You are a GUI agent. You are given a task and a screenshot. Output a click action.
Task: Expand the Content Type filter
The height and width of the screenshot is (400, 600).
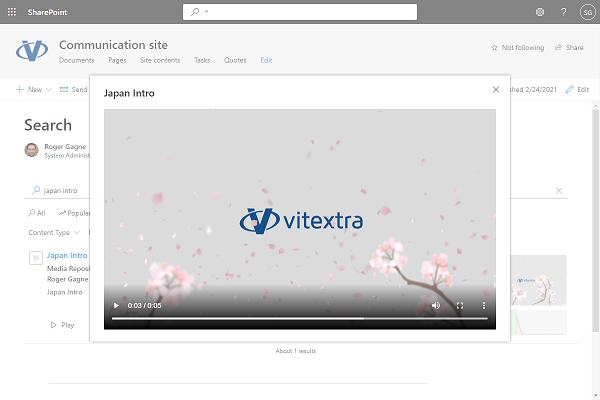[54, 232]
